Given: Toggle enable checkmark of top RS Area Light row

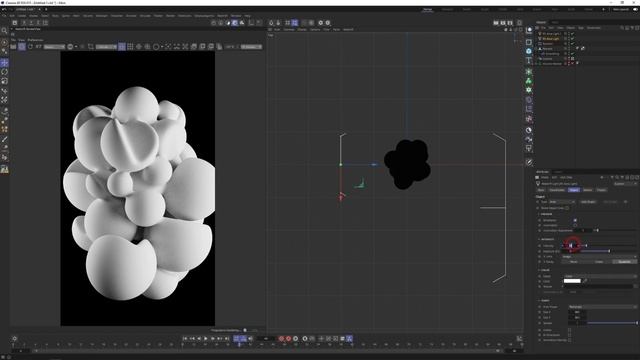Looking at the screenshot, I should (x=572, y=33).
